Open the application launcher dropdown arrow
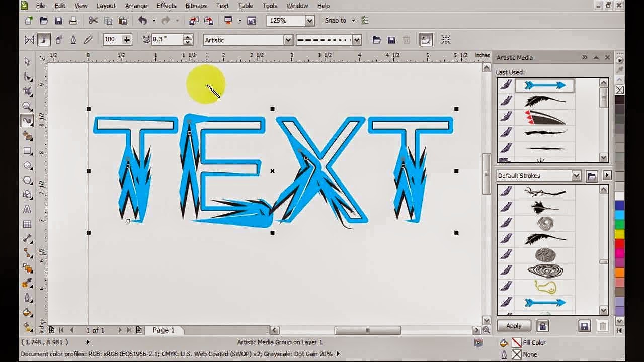The width and height of the screenshot is (644, 362). tap(240, 21)
